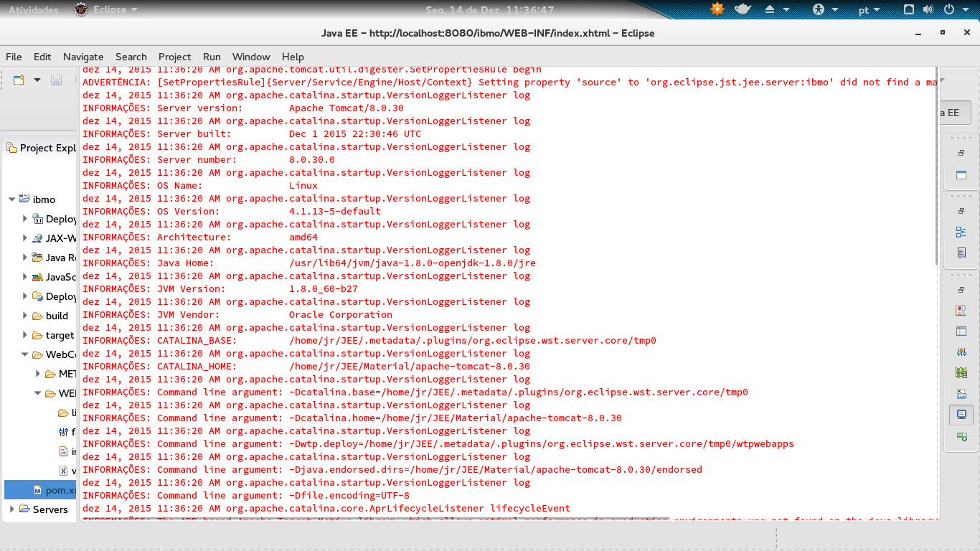Open the accessibility menu
The width and height of the screenshot is (980, 551).
point(825,10)
